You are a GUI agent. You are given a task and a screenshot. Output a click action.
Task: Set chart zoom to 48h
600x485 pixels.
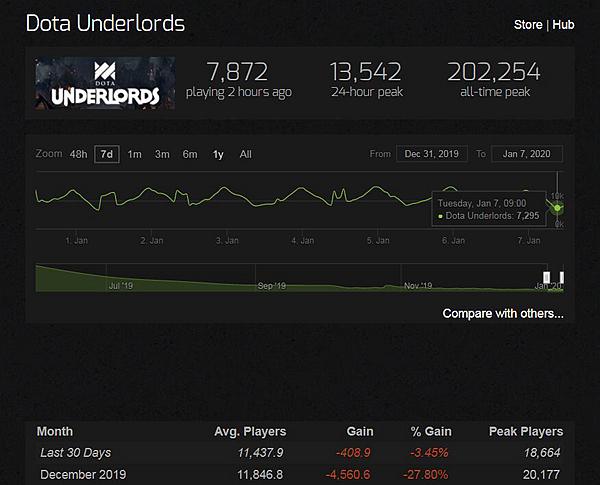[x=78, y=154]
